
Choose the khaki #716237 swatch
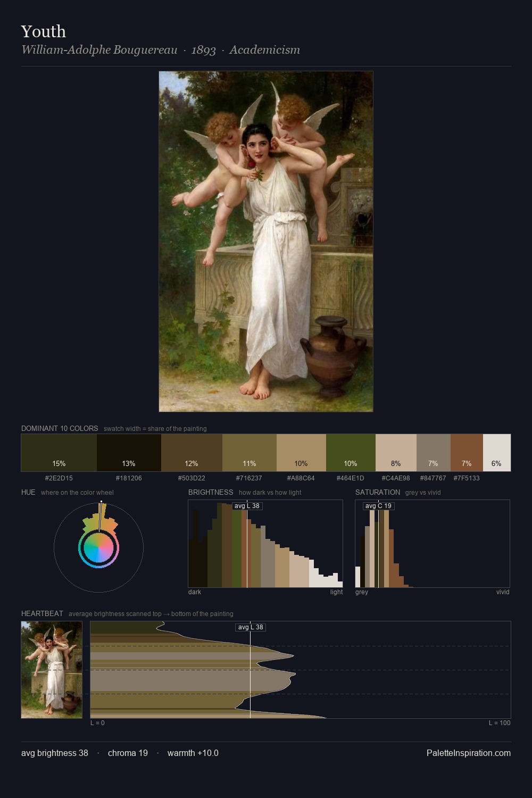click(250, 453)
